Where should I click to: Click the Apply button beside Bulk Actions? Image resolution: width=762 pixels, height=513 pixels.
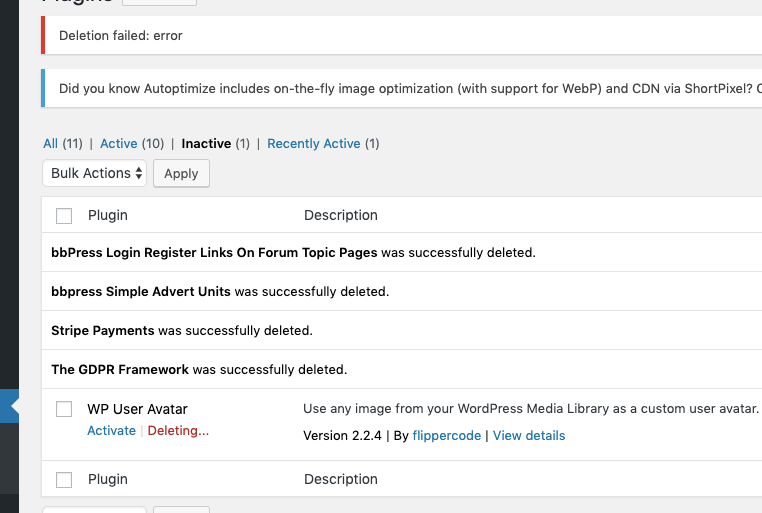tap(181, 173)
